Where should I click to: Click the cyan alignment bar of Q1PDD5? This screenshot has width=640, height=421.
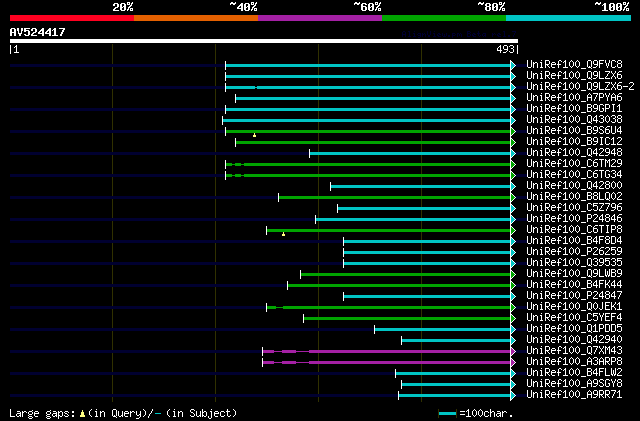coord(443,330)
